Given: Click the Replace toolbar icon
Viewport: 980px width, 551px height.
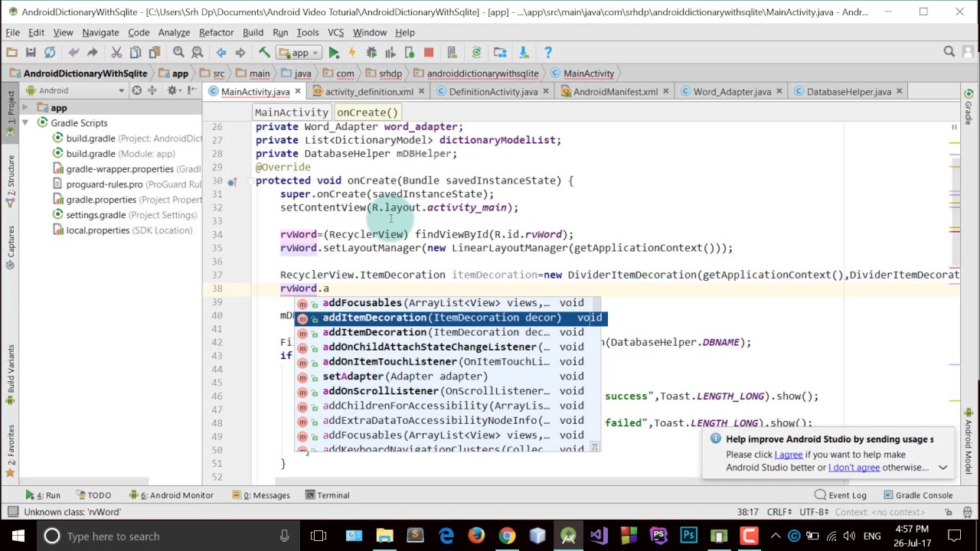Looking at the screenshot, I should coord(198,52).
